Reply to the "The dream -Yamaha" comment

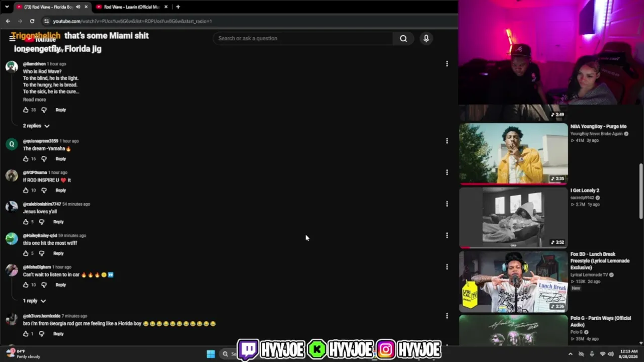point(60,159)
